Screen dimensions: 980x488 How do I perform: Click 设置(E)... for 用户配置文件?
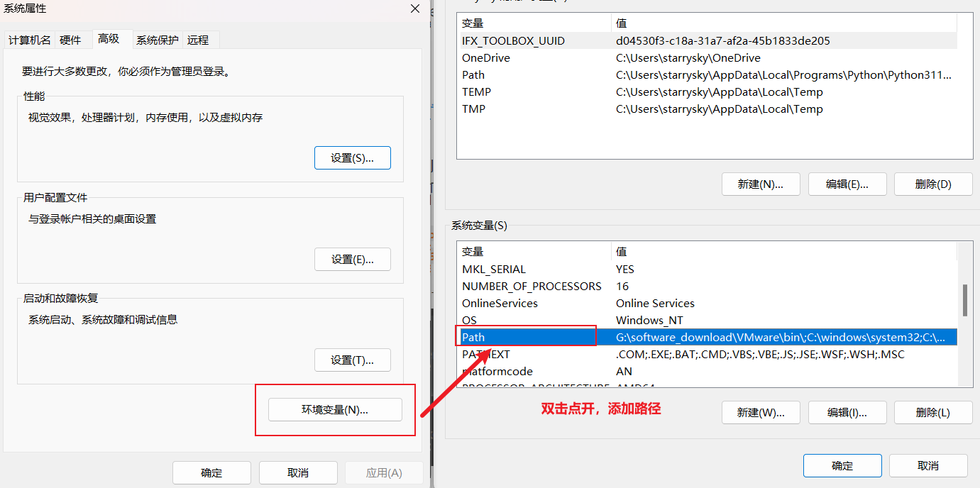(352, 260)
